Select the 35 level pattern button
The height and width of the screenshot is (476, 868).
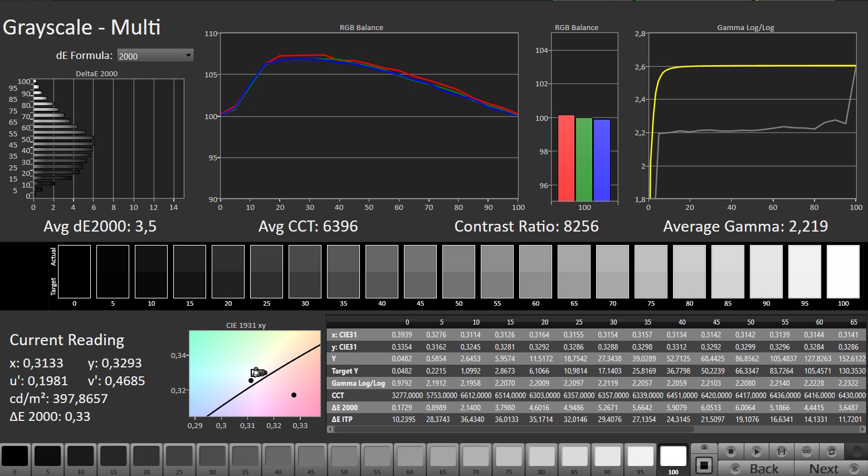click(245, 460)
